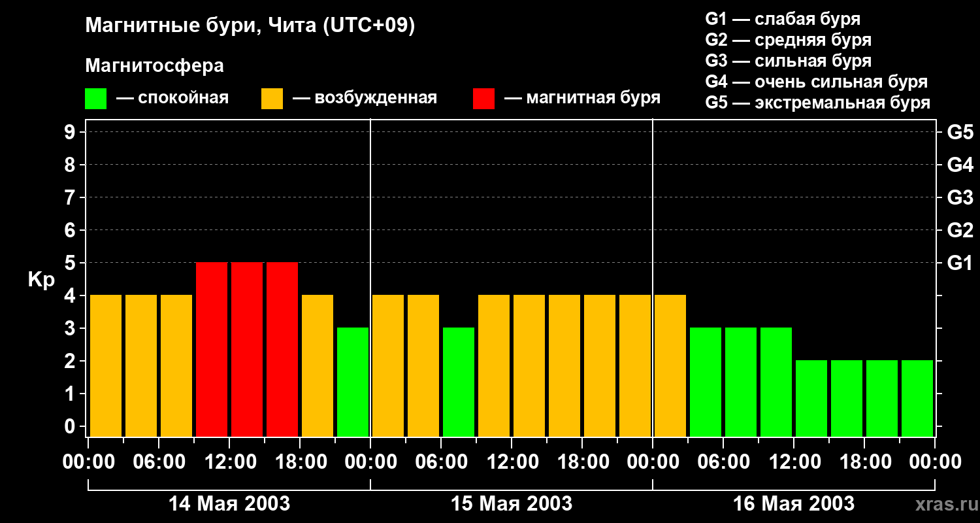Viewport: 980px width, 523px height.
Task: Click the 'G4' label on the right axis
Action: click(x=960, y=165)
